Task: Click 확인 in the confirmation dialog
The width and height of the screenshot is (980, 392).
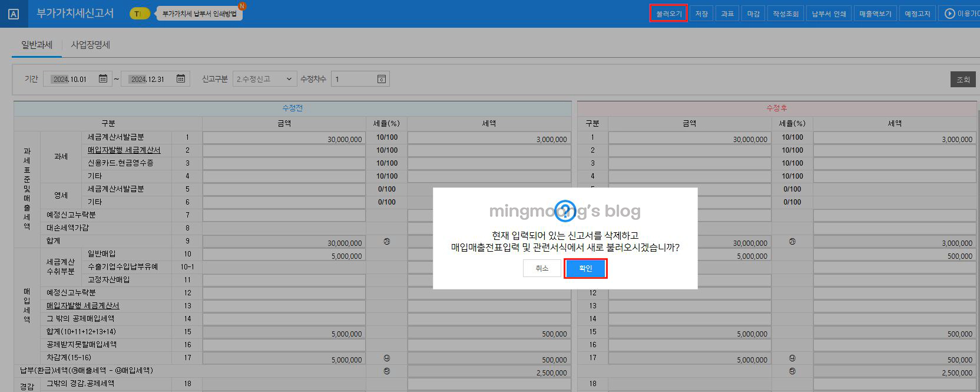Action: 585,268
